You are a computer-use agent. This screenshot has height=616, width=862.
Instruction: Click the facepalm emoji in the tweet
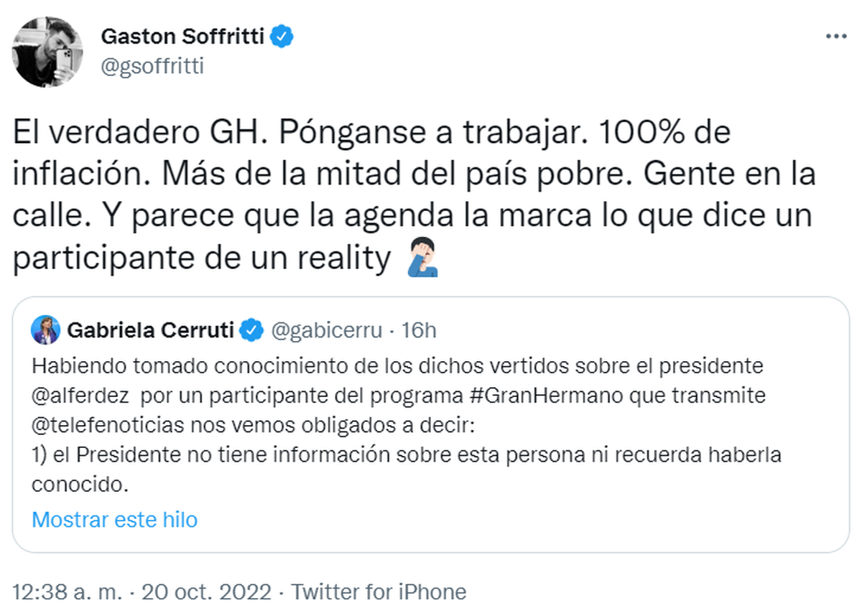(x=417, y=260)
